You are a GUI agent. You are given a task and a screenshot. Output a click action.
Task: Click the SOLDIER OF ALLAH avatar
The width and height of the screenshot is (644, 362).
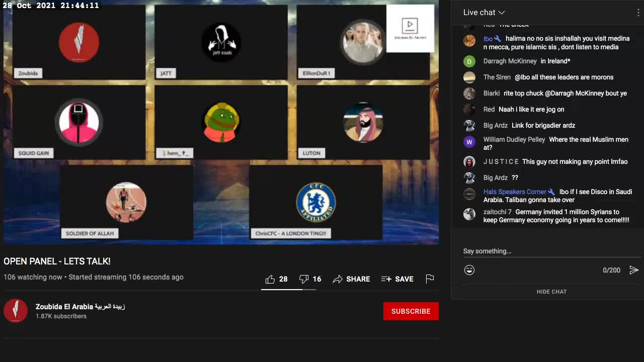coord(126,202)
